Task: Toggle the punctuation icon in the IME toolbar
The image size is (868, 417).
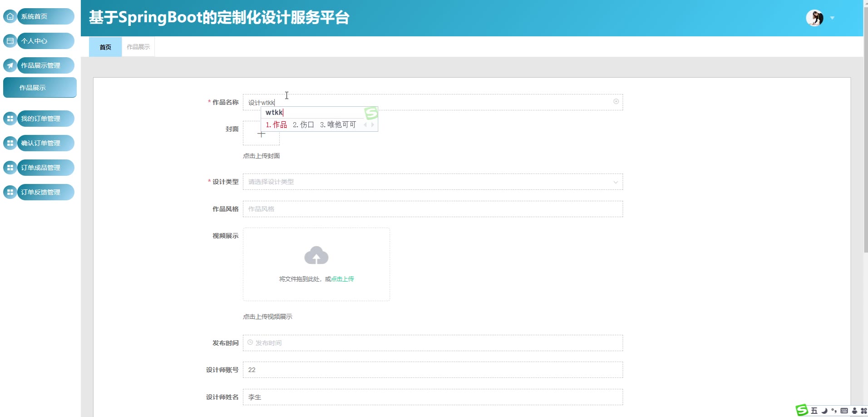Action: pos(834,411)
